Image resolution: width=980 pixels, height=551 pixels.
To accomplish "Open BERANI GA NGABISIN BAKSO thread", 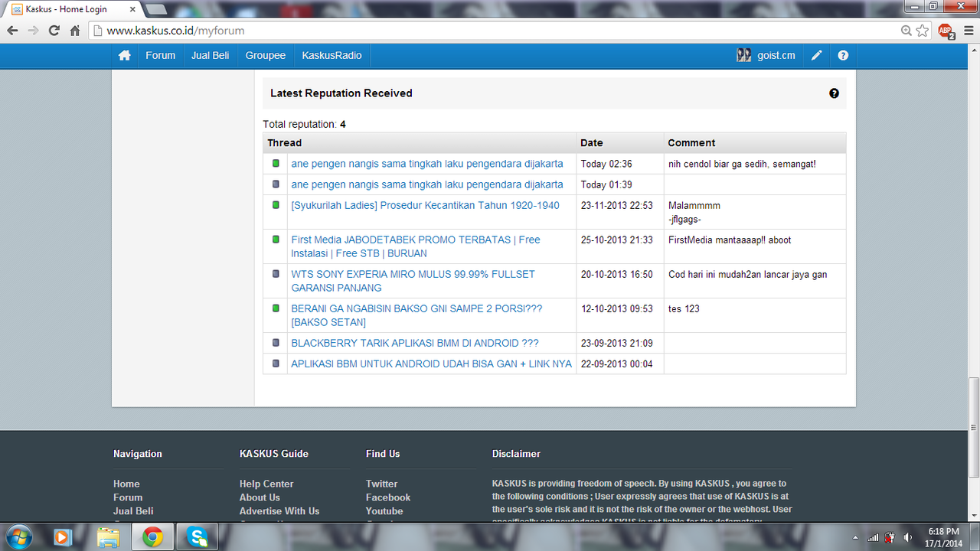I will [x=416, y=315].
